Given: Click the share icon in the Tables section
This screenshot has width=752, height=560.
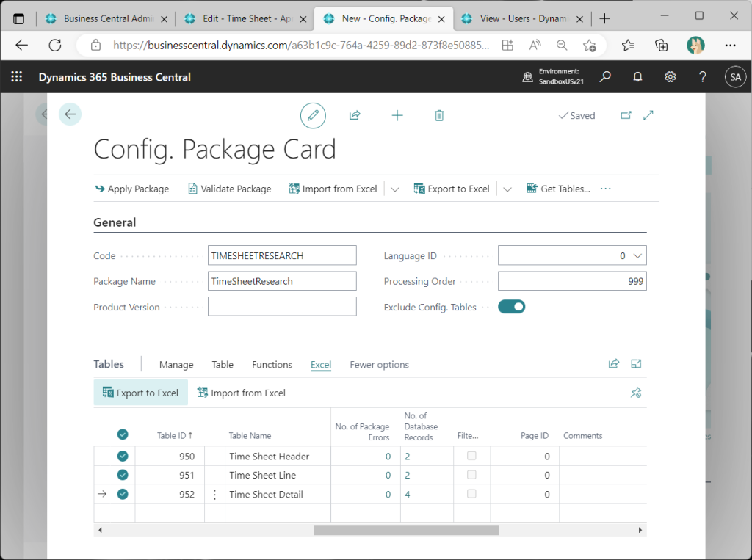Looking at the screenshot, I should [x=614, y=364].
